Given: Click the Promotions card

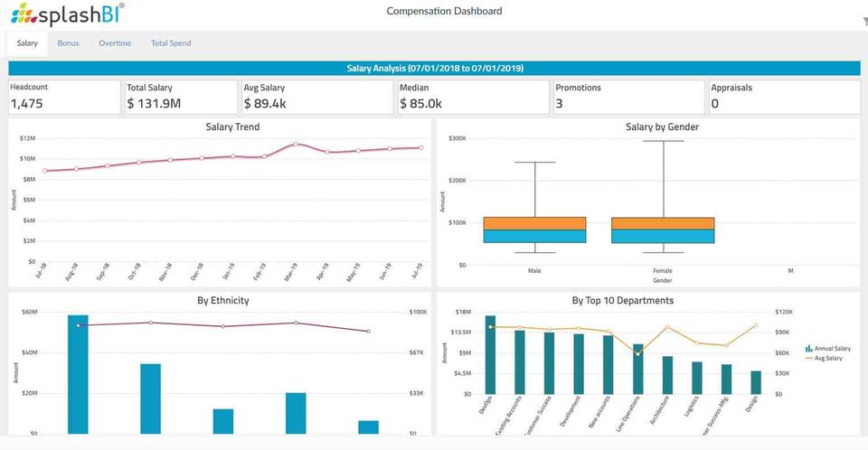Looking at the screenshot, I should (629, 97).
